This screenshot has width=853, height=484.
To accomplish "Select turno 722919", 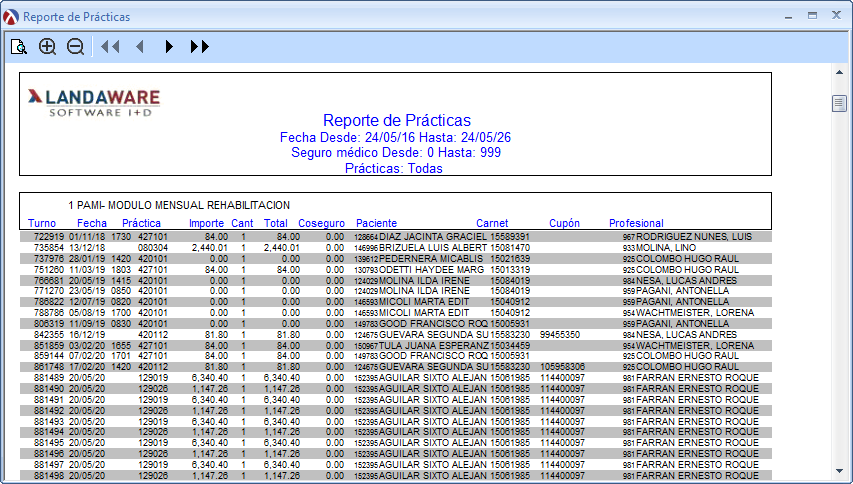I will point(49,237).
